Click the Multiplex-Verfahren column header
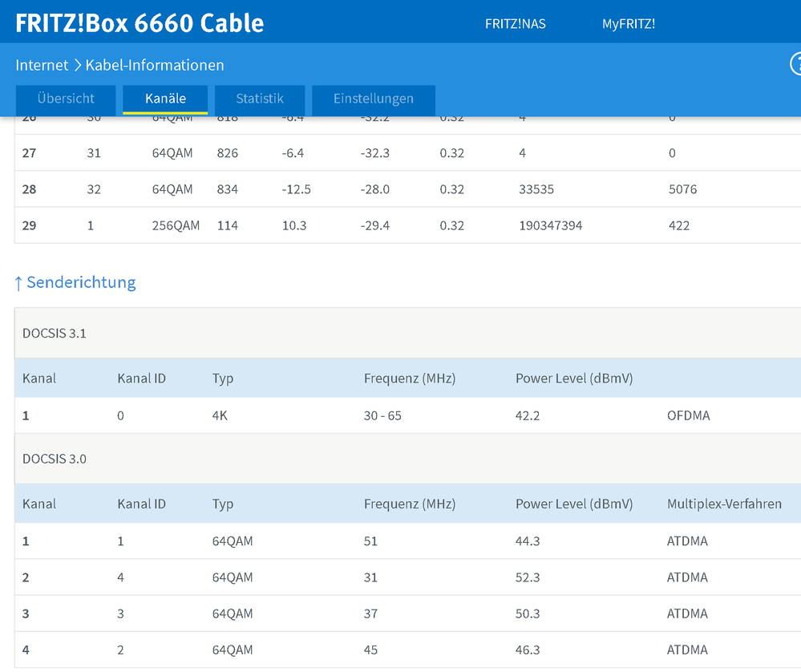This screenshot has height=672, width=801. pyautogui.click(x=724, y=504)
